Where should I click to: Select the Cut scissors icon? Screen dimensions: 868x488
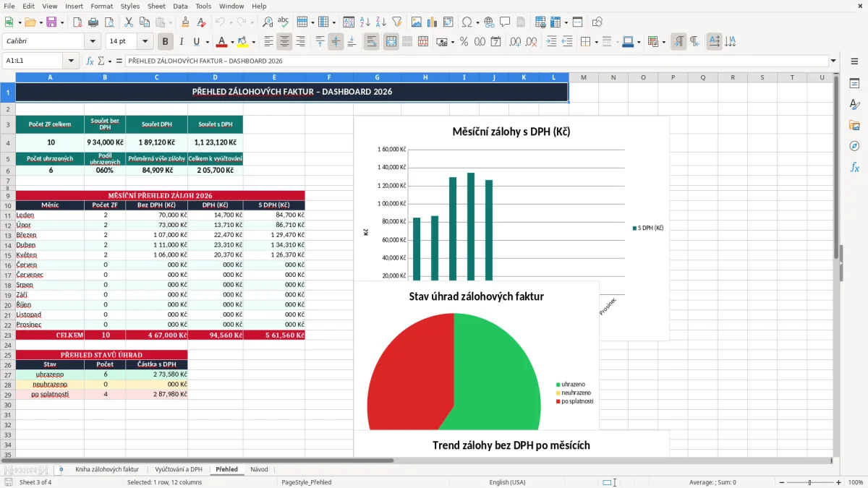128,22
